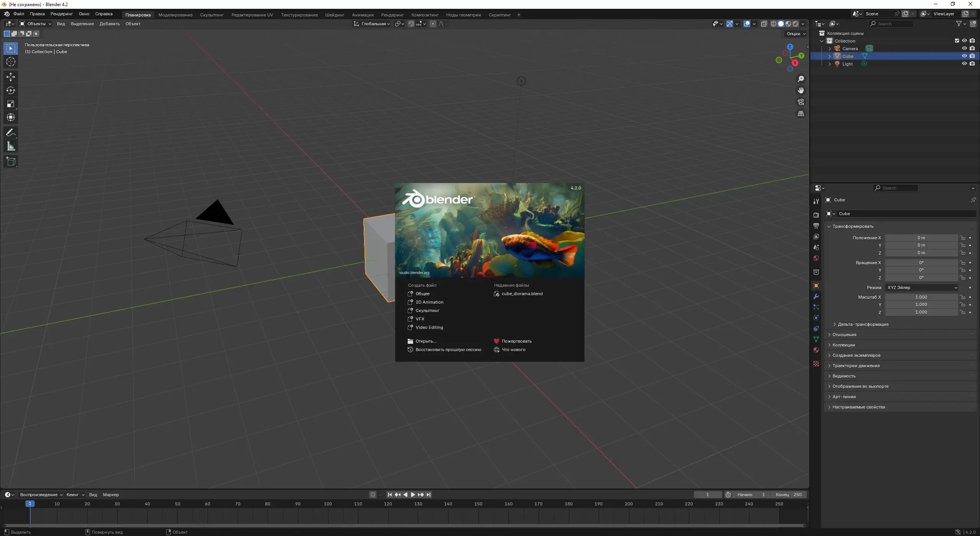Image resolution: width=980 pixels, height=536 pixels.
Task: Switch to the Моделирование workspace tab
Action: tap(175, 15)
